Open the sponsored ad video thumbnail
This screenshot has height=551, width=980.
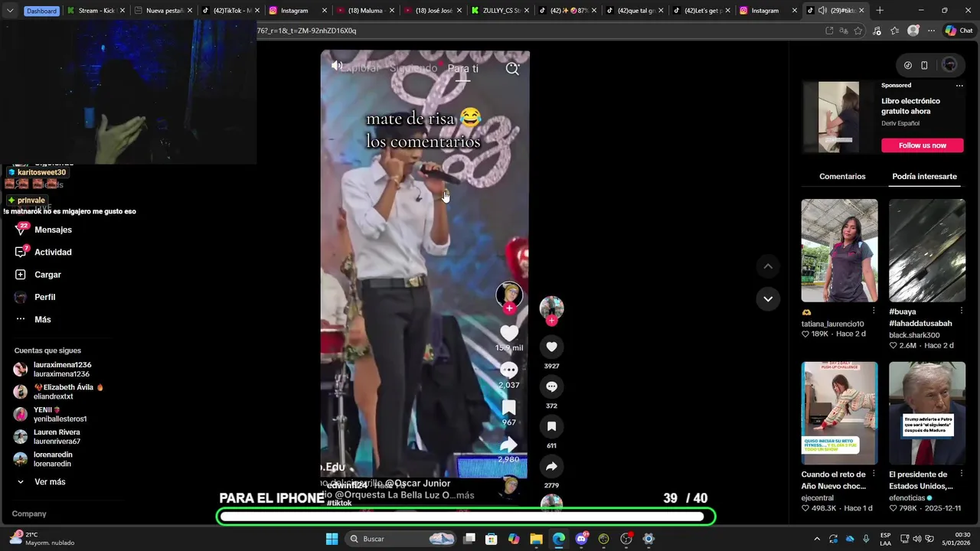pos(838,117)
